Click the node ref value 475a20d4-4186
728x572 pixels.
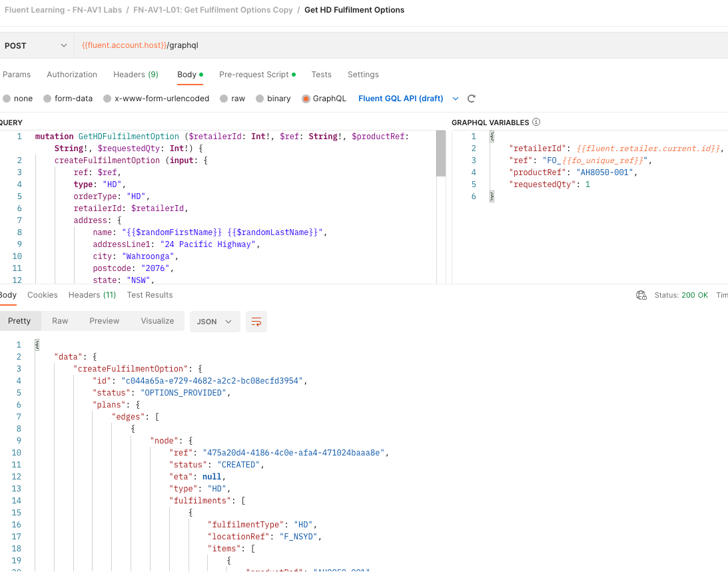294,453
